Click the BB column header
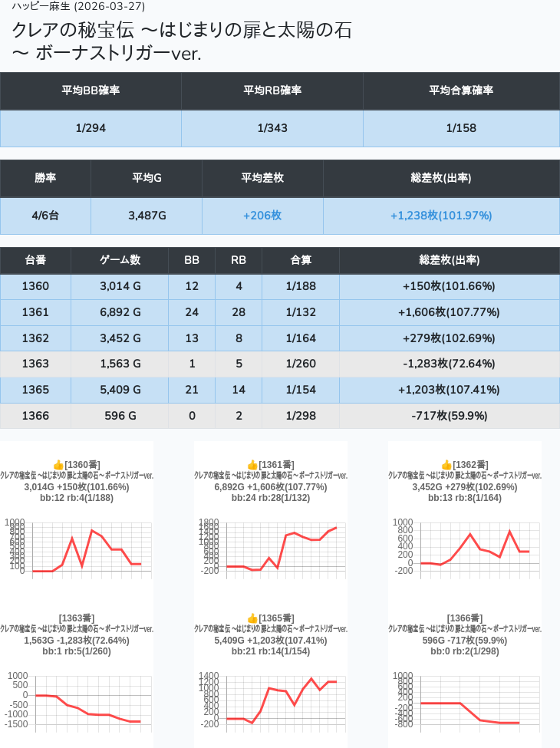Screen dimensions: 560x748 click(192, 260)
